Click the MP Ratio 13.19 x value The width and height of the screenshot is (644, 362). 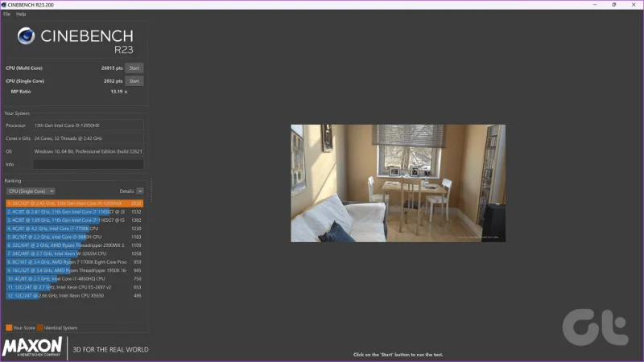118,92
